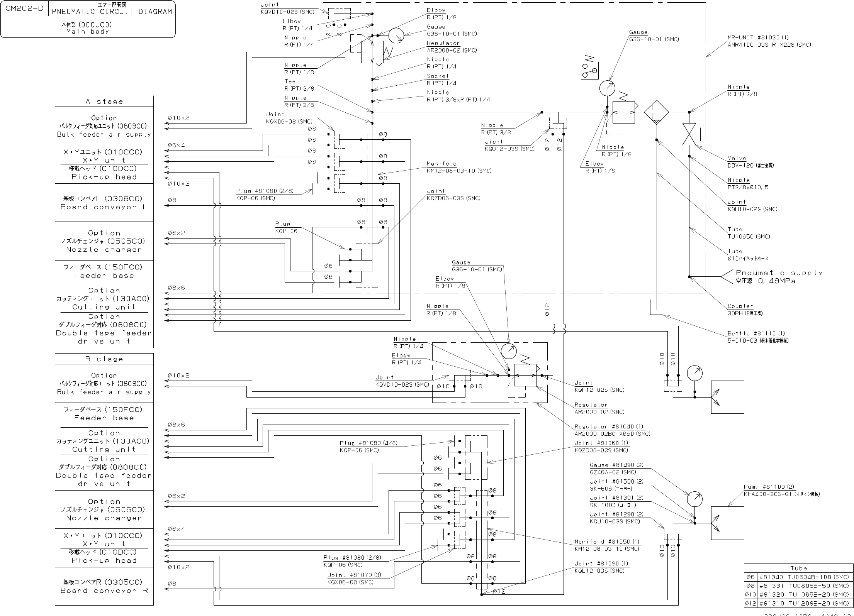Screen dimensions: 854x616
Task: Click the Pneumatic supply triangle symbol
Action: [x=728, y=276]
